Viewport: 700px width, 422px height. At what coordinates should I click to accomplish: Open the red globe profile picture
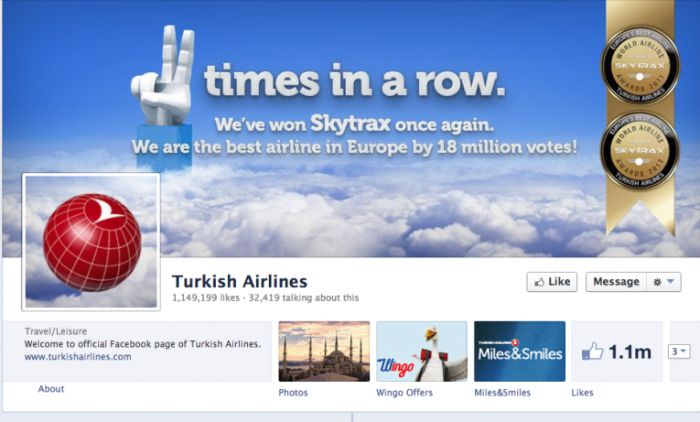click(x=91, y=242)
